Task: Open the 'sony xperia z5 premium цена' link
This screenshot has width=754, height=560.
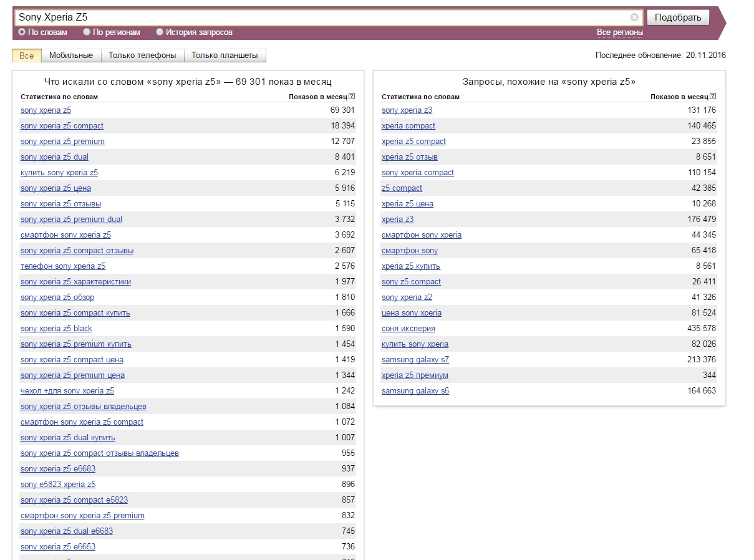Action: (72, 375)
